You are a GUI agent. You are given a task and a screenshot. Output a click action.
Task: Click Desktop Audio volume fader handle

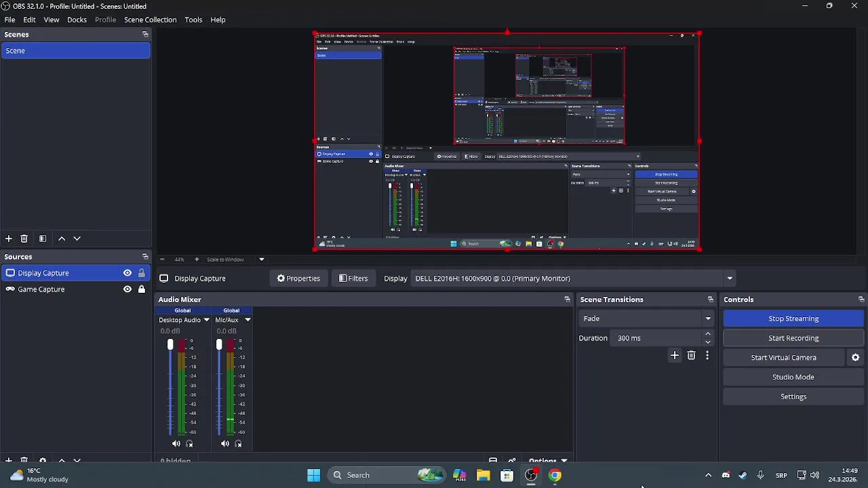pyautogui.click(x=170, y=345)
